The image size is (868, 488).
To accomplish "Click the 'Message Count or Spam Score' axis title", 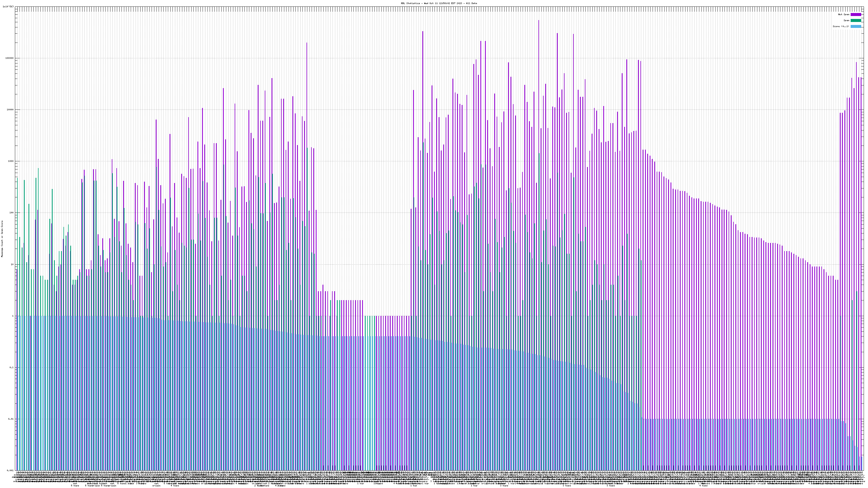I will pyautogui.click(x=2, y=239).
